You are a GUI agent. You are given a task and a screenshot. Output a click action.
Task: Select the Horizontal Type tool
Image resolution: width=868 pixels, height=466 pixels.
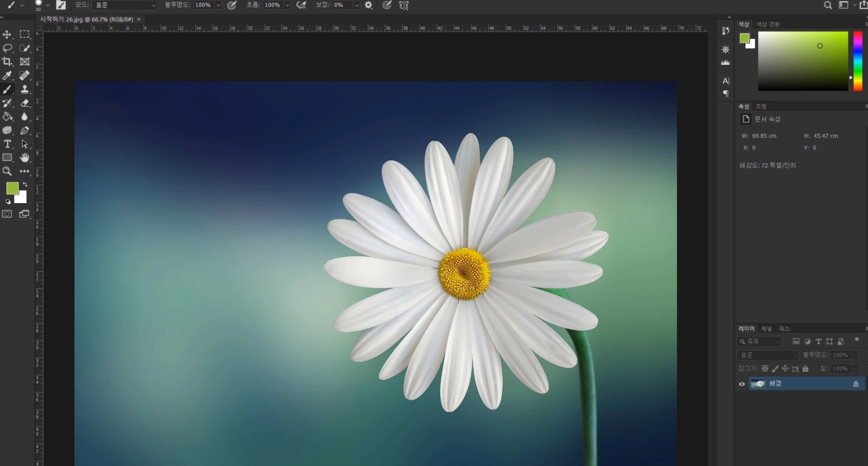[x=7, y=144]
